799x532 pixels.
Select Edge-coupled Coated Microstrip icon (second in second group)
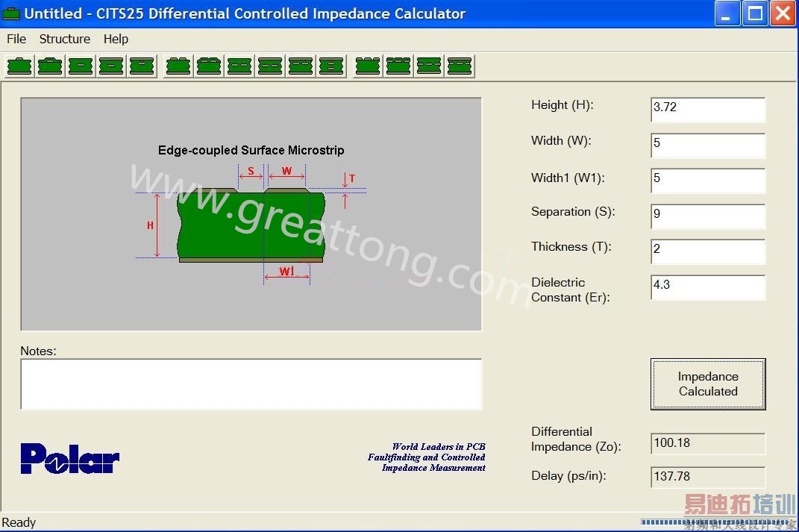[209, 66]
